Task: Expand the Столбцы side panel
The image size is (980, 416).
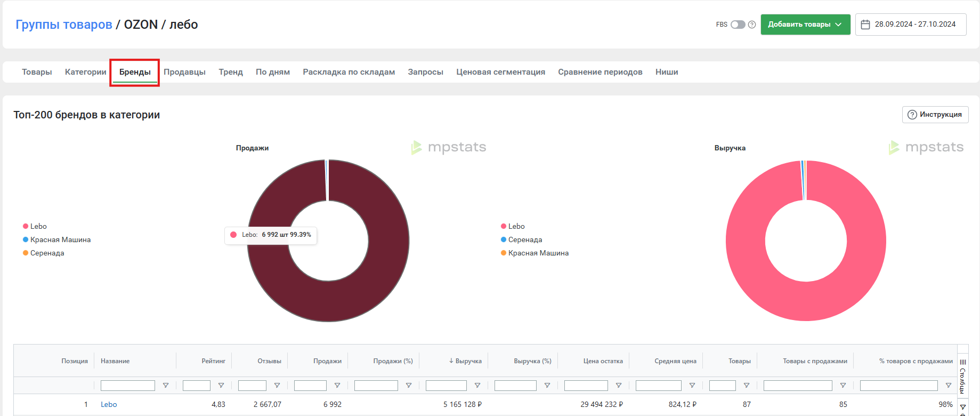Action: click(963, 377)
